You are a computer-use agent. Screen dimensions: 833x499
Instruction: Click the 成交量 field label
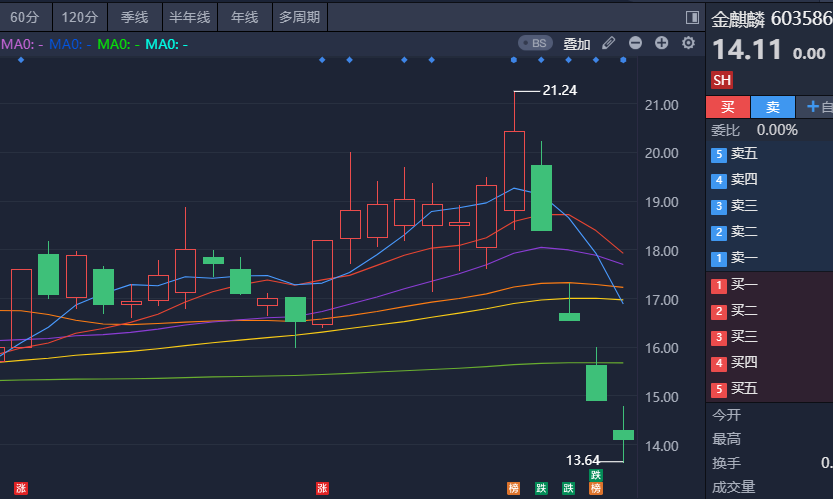[733, 487]
